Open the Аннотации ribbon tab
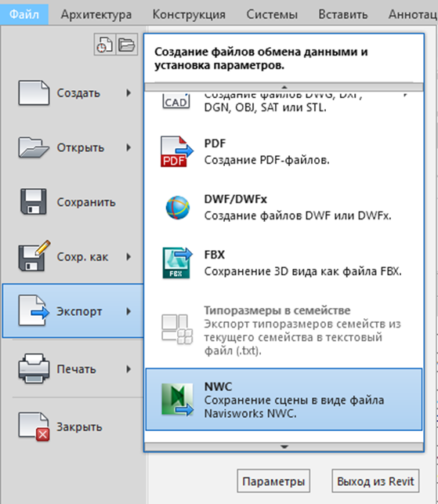 (413, 14)
